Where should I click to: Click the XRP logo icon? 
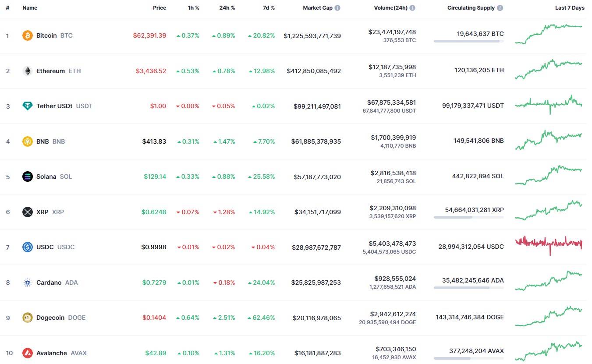(28, 212)
